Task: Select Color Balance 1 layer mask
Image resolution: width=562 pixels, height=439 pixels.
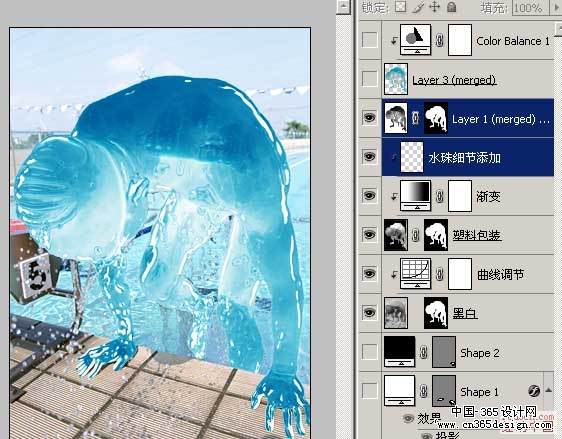Action: [x=460, y=40]
